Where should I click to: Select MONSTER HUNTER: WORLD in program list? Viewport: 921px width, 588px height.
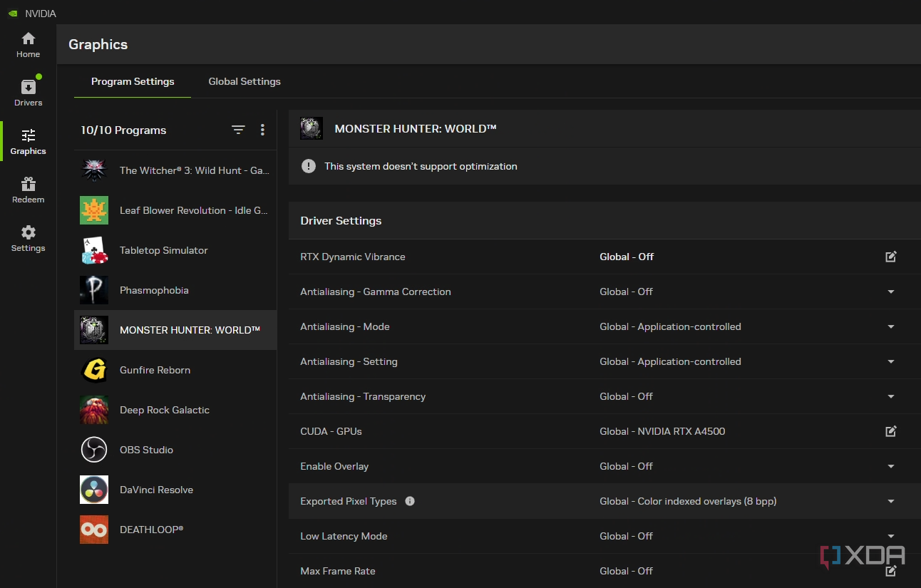click(x=190, y=330)
